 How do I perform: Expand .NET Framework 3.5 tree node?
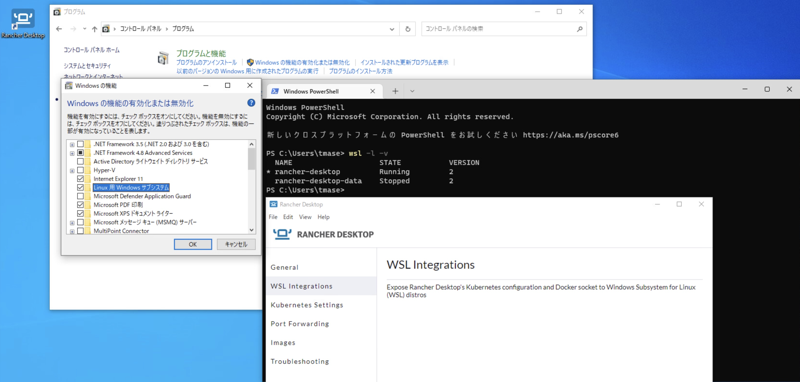(x=72, y=144)
